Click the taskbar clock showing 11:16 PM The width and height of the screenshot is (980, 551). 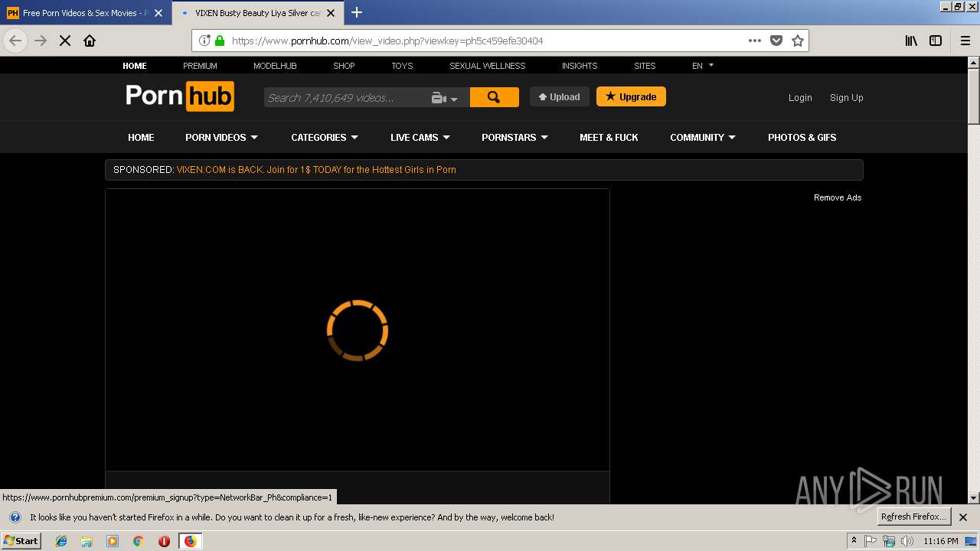941,541
